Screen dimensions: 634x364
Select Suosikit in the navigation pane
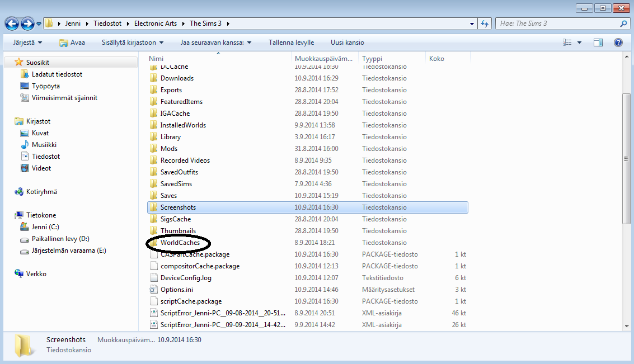pyautogui.click(x=37, y=62)
